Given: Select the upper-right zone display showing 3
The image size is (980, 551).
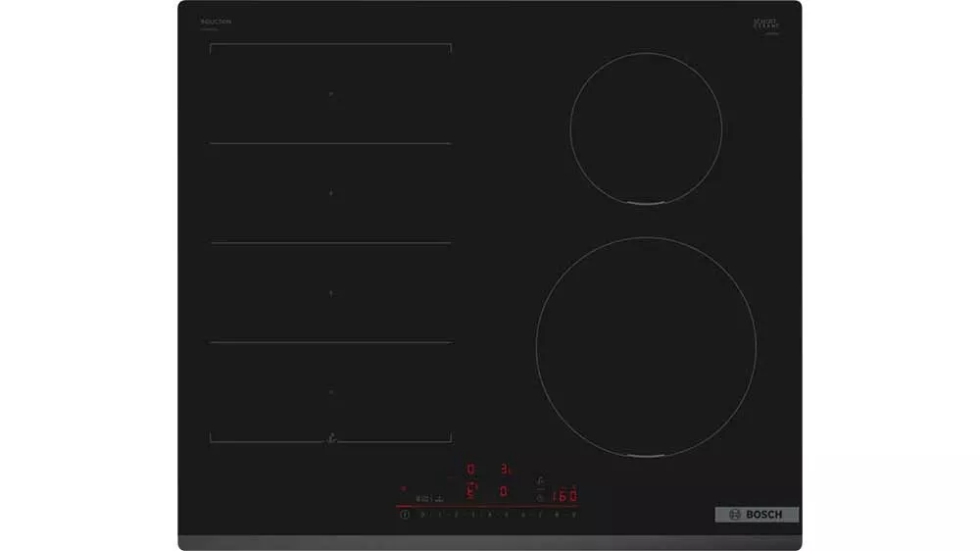Looking at the screenshot, I should pos(505,469).
